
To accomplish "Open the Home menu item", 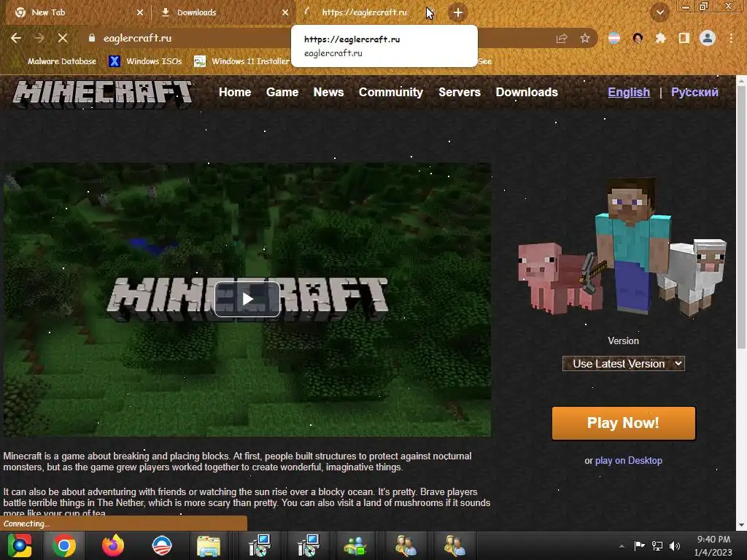I will [235, 93].
